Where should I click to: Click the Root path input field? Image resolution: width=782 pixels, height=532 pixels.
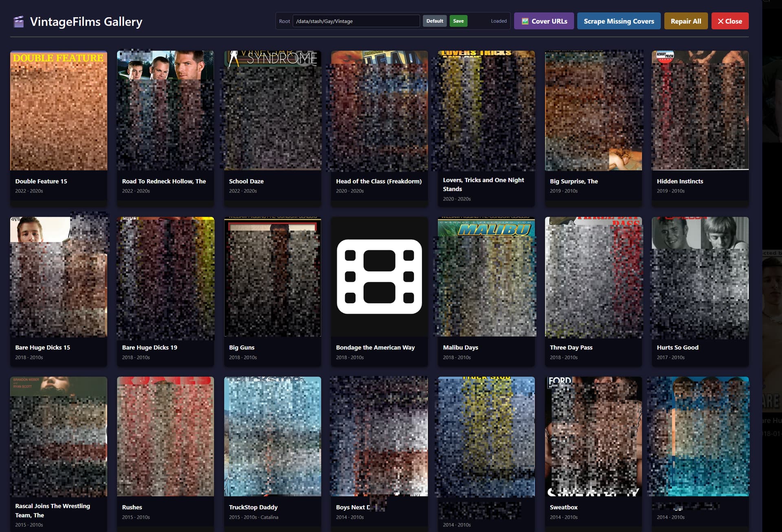point(356,21)
